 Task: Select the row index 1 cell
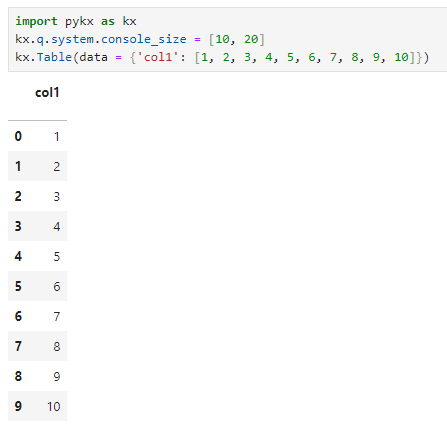click(18, 166)
